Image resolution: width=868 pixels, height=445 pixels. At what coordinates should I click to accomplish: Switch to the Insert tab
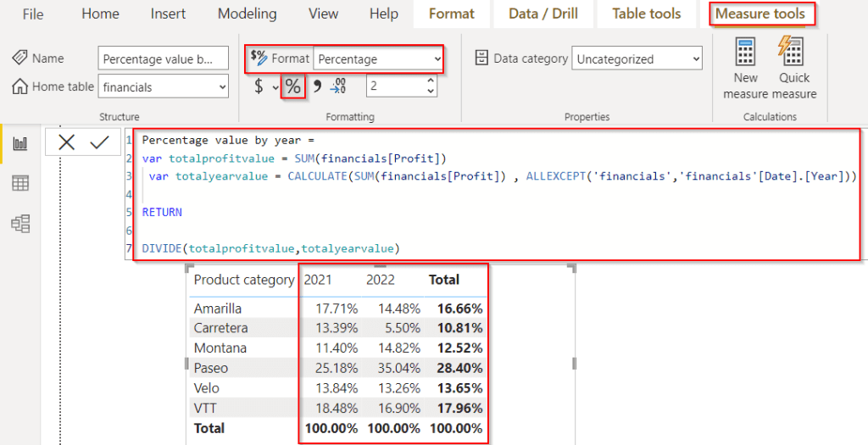click(168, 14)
